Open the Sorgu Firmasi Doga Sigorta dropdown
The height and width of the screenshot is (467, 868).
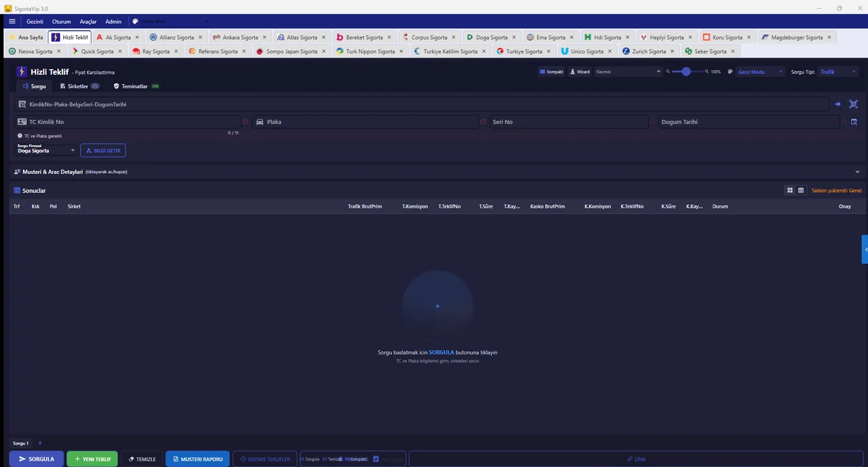click(x=46, y=150)
